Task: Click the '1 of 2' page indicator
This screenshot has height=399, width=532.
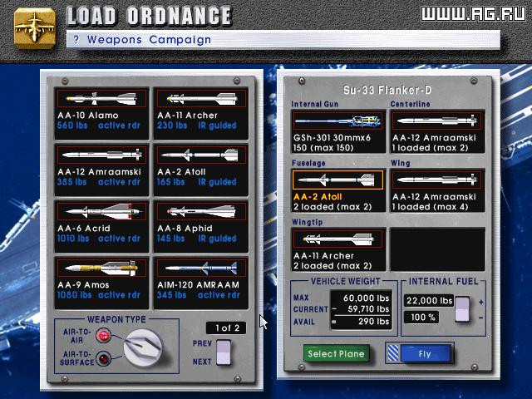Action: click(x=226, y=328)
